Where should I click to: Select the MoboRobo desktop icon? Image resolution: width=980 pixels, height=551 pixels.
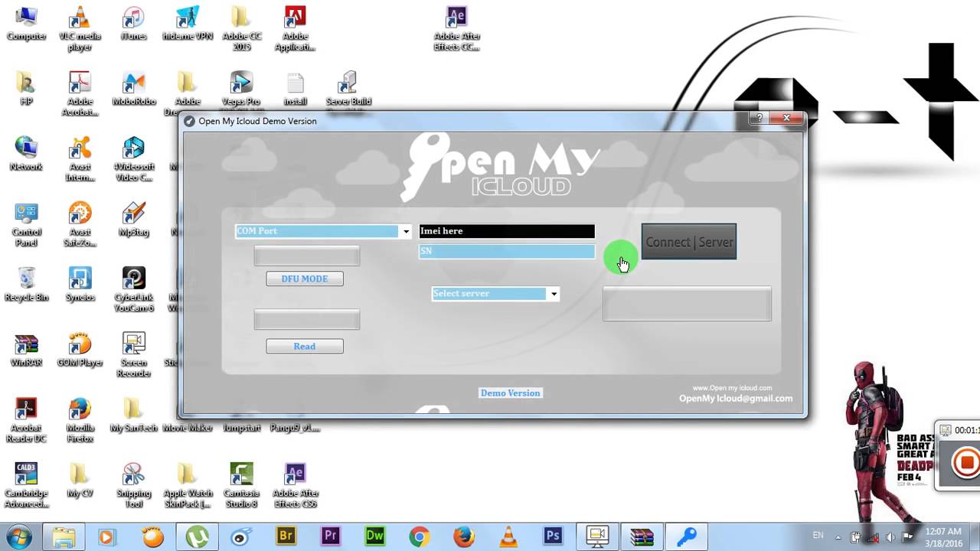click(134, 89)
